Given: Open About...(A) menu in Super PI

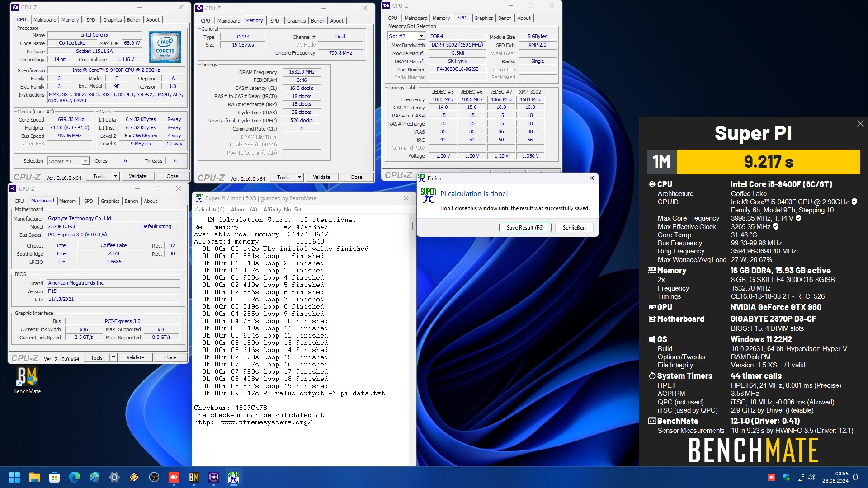Looking at the screenshot, I should click(244, 210).
